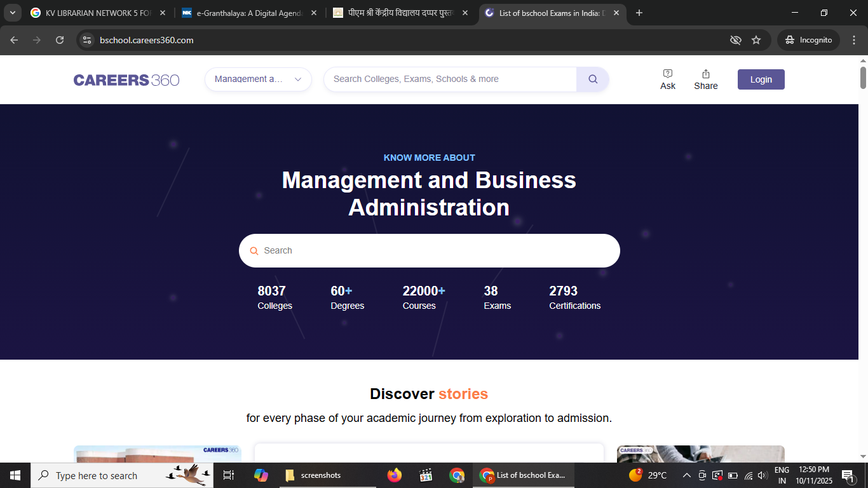Open Firefox from the taskbar

pos(395,475)
